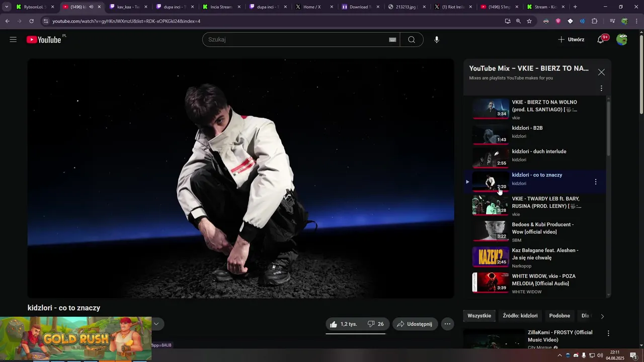Click the search magnifier button
Viewport: 644px width, 362px height.
(x=412, y=40)
